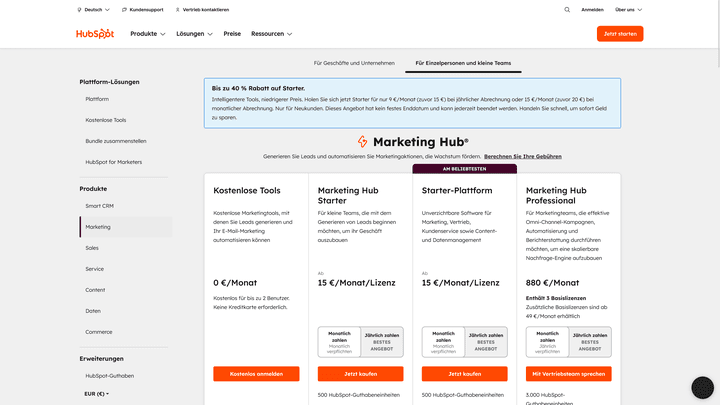Click the person icon beside Vertrieb kontaktieren
The image size is (720, 405).
[178, 10]
